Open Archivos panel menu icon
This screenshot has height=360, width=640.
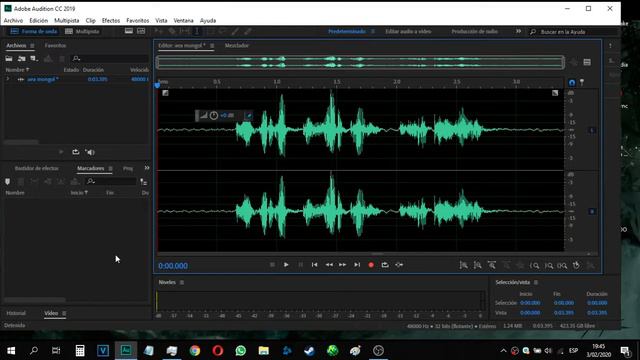[32, 46]
